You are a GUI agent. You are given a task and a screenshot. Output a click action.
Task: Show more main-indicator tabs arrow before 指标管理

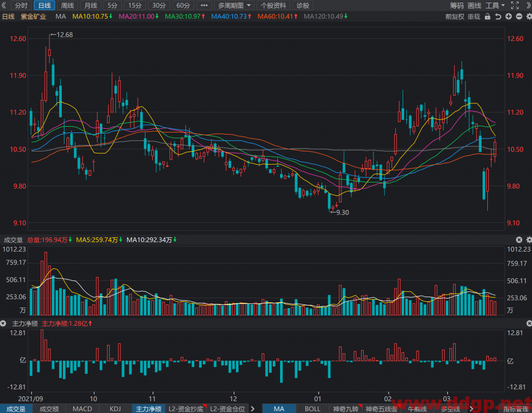pos(471,409)
